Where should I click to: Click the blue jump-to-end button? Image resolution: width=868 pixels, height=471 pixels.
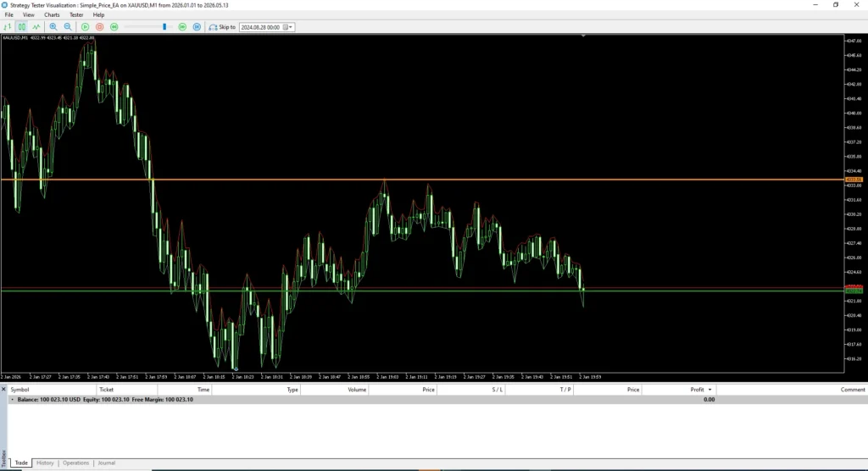197,26
